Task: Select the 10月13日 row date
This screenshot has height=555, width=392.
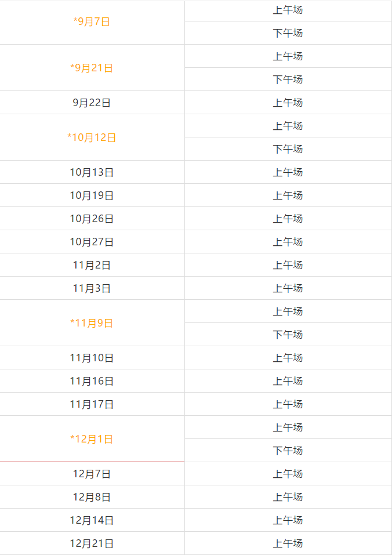Action: coord(92,172)
